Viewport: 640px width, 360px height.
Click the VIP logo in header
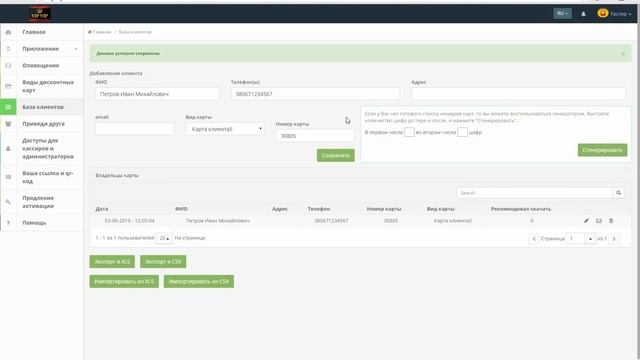pos(40,14)
